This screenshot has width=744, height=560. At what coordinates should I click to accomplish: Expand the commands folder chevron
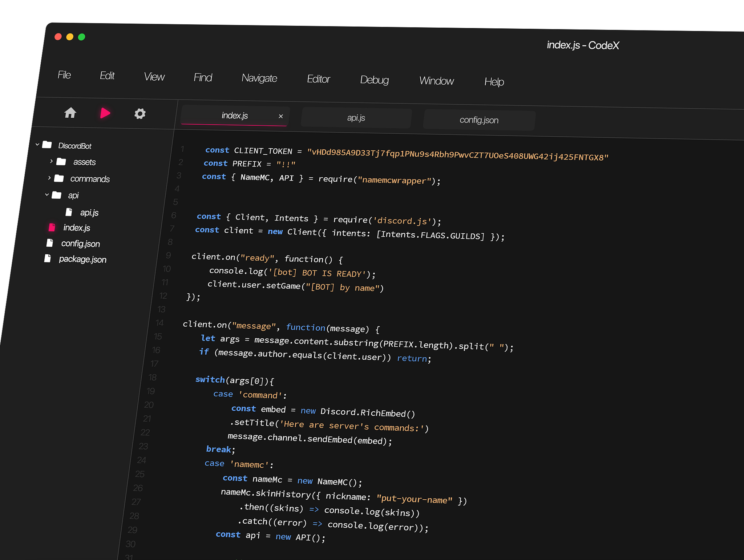49,178
